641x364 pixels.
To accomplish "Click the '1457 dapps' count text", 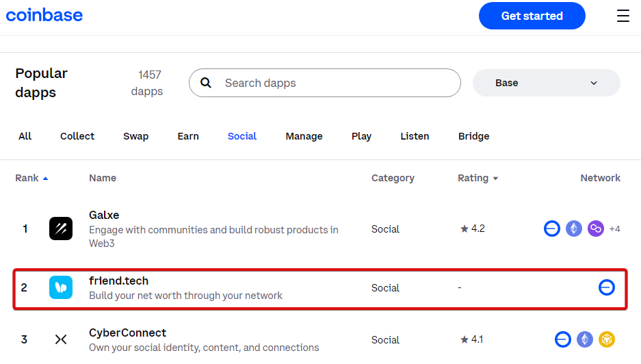I will click(x=147, y=83).
